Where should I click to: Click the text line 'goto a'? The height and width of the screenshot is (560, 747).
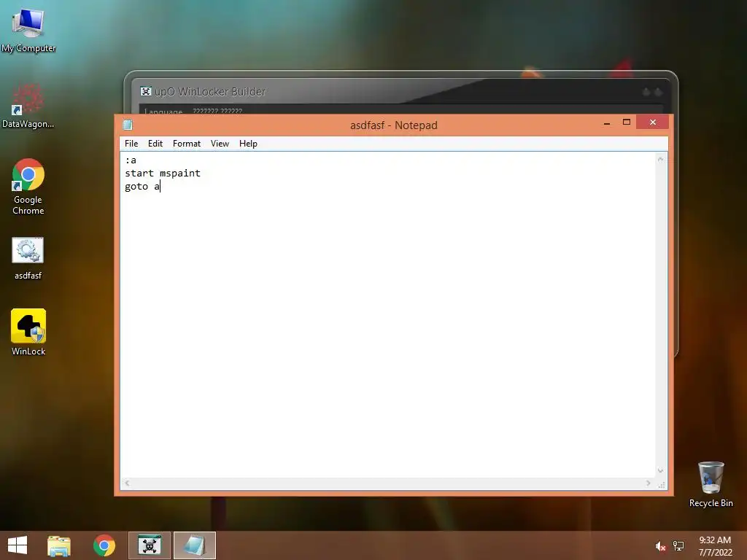click(142, 186)
